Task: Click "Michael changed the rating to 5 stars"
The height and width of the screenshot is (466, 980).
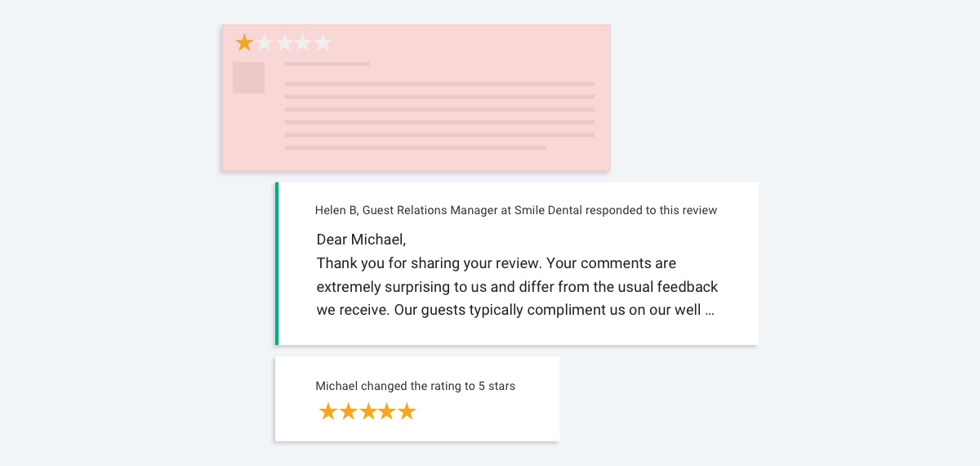Action: click(416, 386)
